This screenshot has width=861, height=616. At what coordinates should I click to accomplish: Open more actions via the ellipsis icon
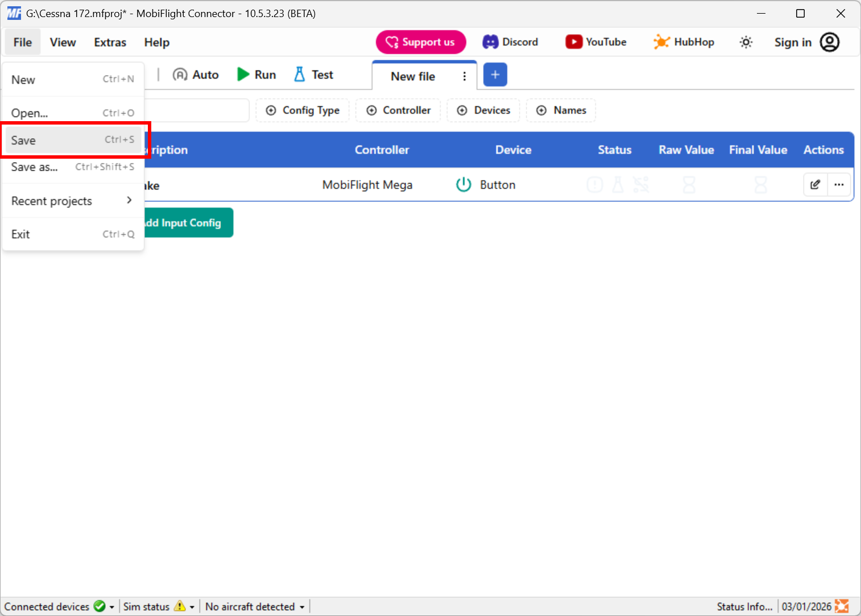click(x=839, y=184)
